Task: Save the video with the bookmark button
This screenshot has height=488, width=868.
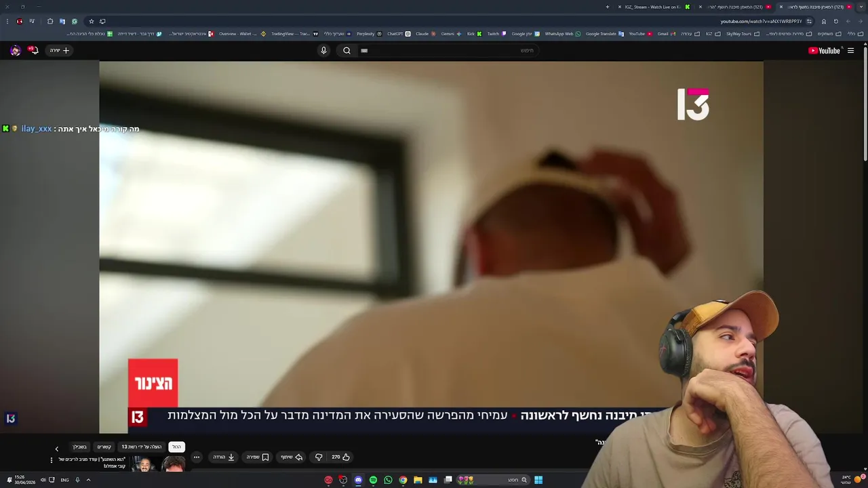Action: pos(257,457)
